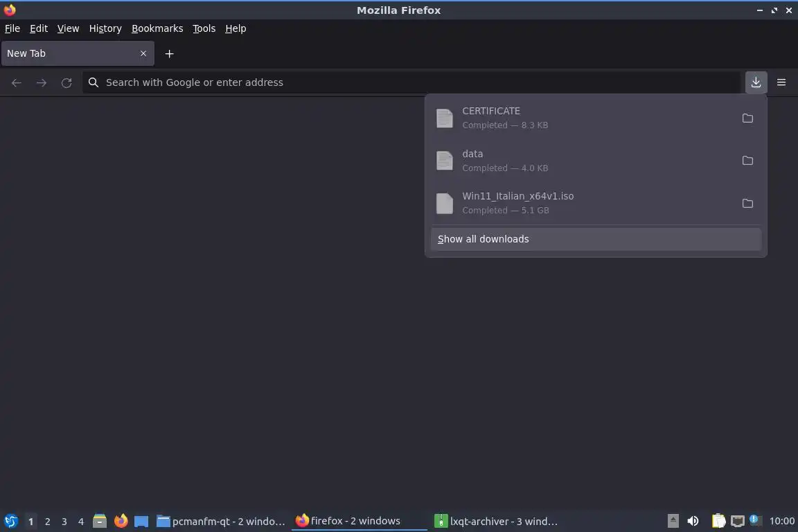Open the removable media eject tray icon

click(673, 521)
